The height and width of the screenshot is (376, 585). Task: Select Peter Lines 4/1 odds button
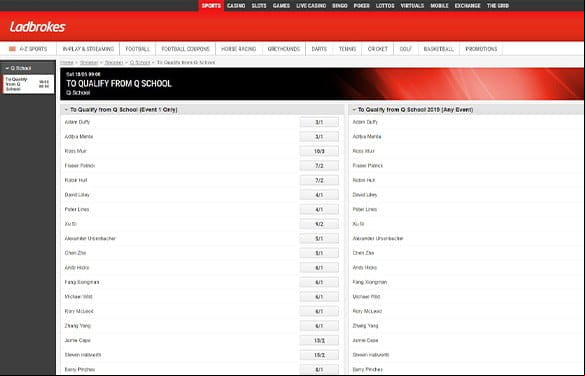[x=319, y=209]
